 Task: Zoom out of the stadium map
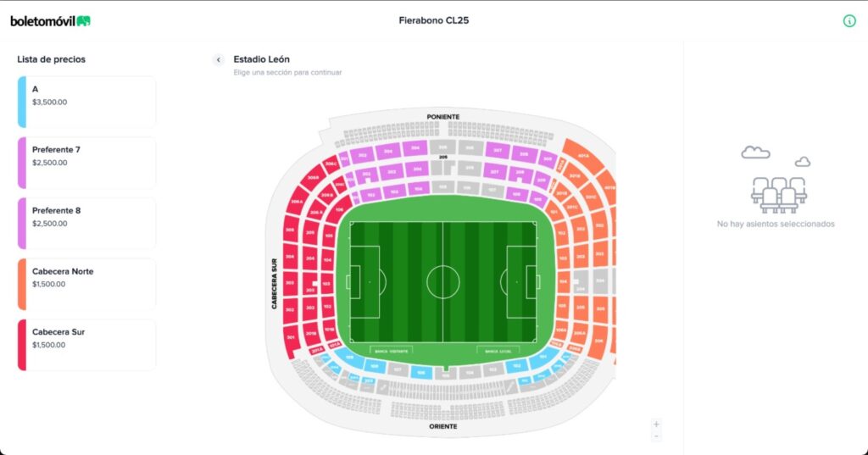click(656, 436)
